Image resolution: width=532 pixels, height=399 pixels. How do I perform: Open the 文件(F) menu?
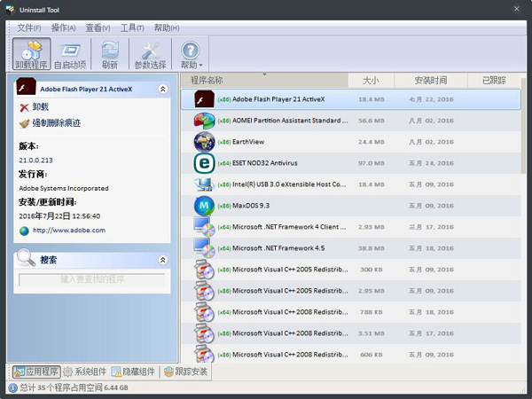[x=29, y=27]
